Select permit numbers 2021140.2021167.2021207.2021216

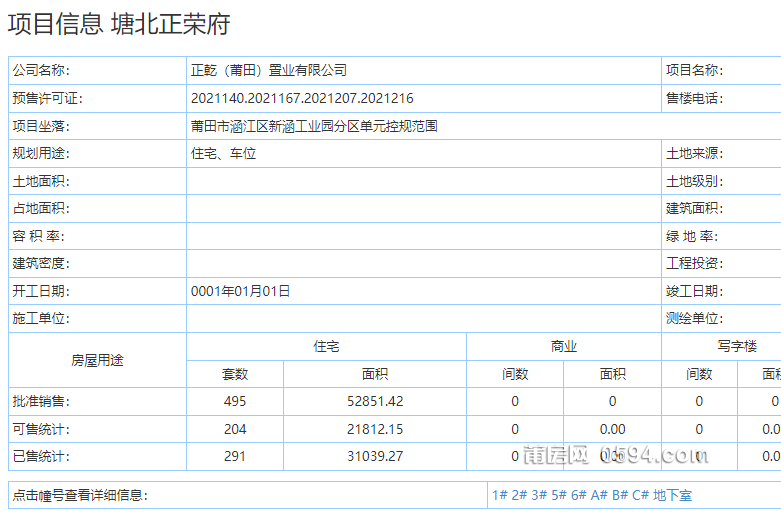click(302, 98)
